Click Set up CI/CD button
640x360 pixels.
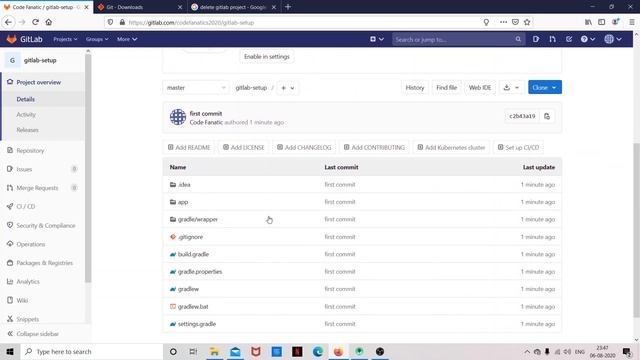pyautogui.click(x=518, y=147)
